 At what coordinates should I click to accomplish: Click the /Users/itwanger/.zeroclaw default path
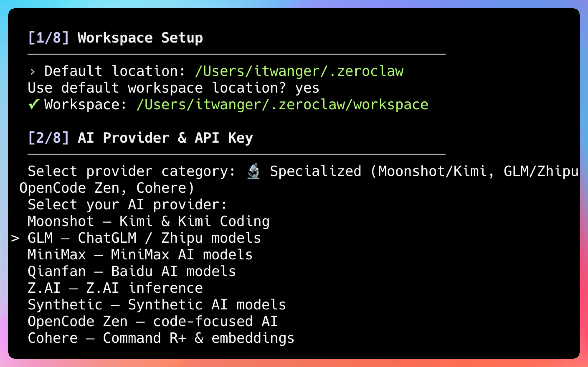[x=299, y=71]
